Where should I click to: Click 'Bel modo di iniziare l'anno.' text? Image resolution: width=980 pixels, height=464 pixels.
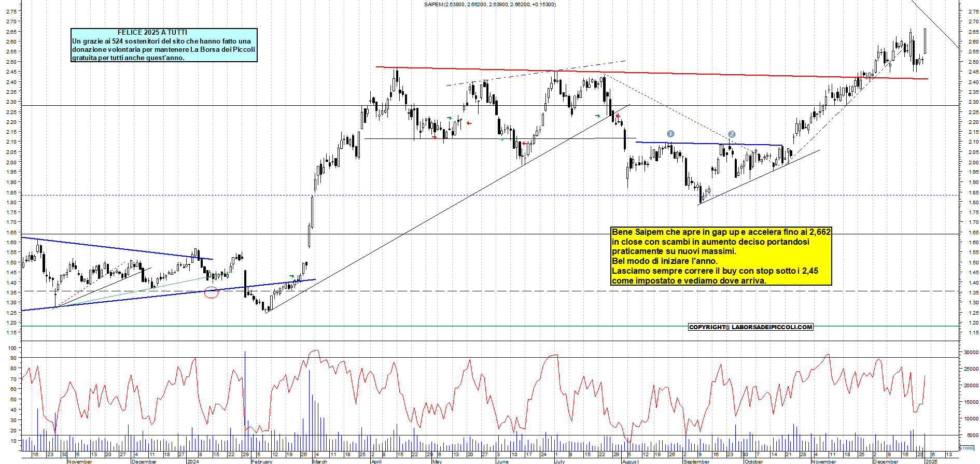[x=665, y=261]
